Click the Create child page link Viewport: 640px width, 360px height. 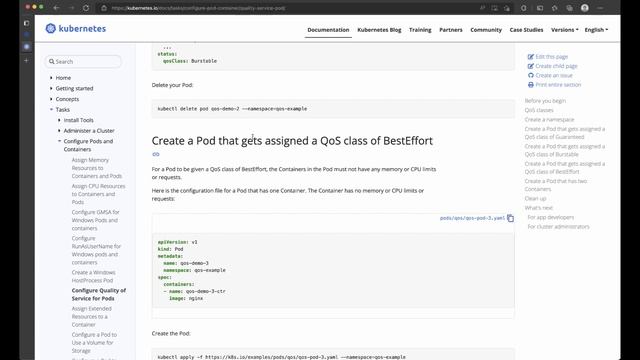tap(556, 66)
